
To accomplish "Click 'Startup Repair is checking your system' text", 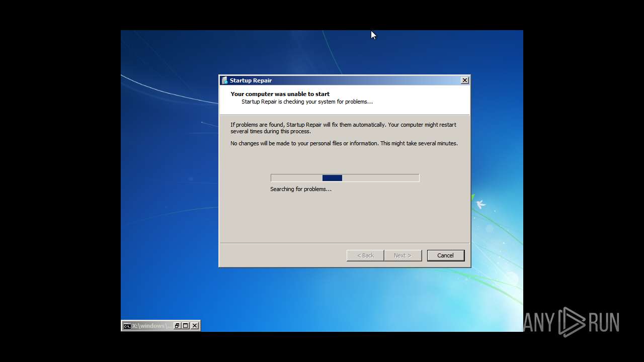I will tap(307, 102).
